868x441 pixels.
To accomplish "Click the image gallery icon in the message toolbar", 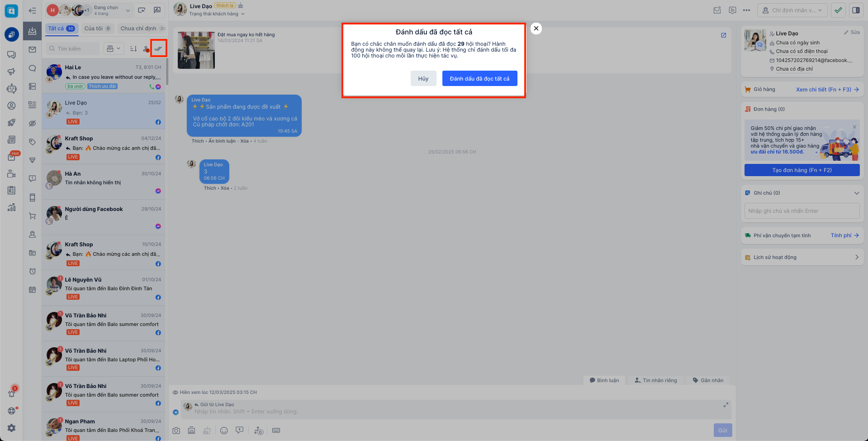I will coord(191,431).
